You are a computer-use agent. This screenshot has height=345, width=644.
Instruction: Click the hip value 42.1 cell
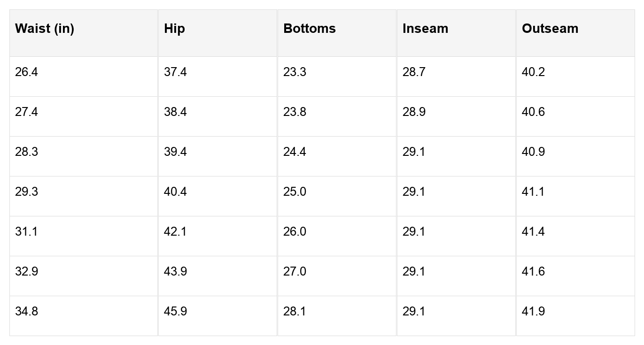[175, 232]
